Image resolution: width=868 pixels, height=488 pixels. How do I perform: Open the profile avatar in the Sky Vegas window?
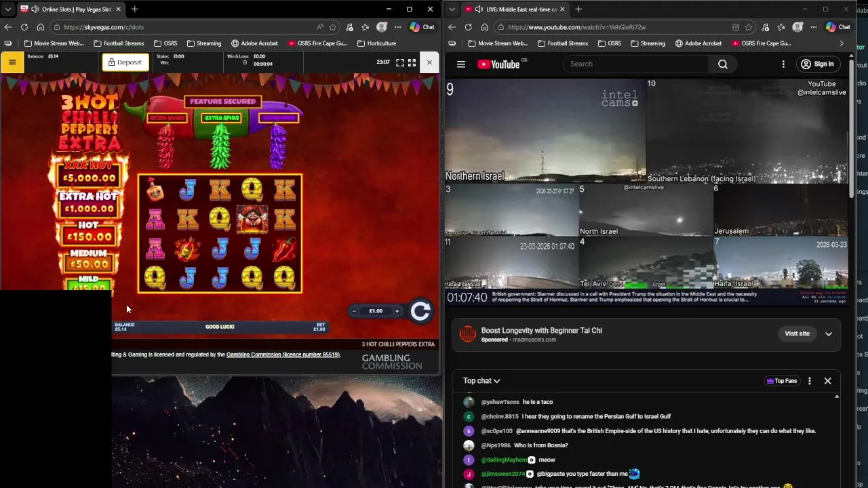[x=382, y=27]
